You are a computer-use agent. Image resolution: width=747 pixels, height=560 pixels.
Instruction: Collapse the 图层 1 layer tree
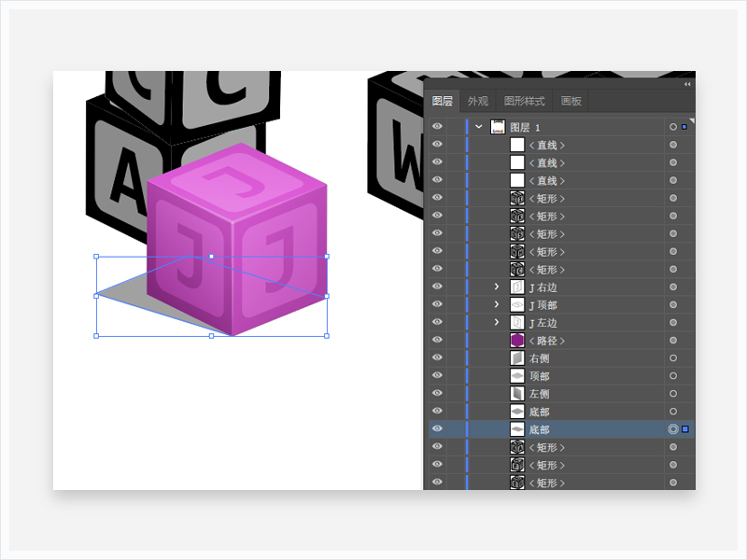pyautogui.click(x=479, y=127)
